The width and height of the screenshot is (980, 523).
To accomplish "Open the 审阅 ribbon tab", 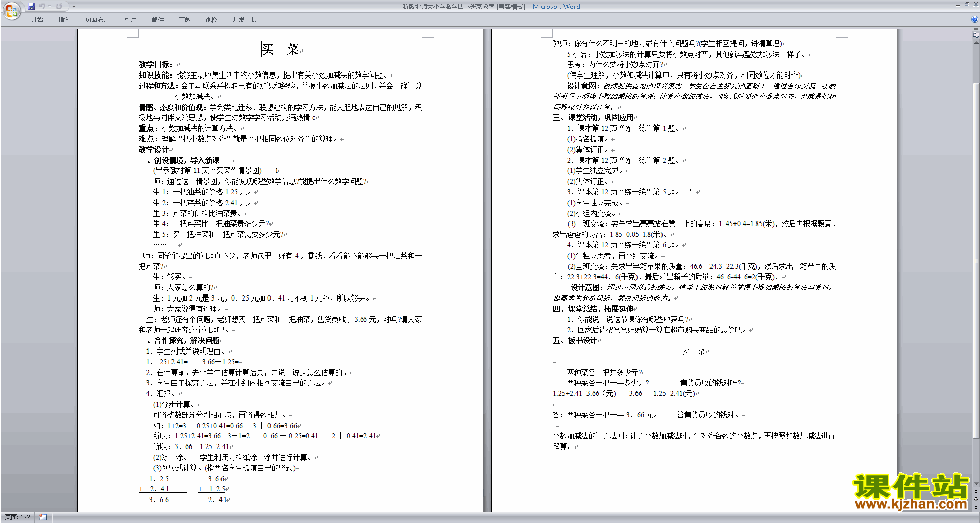I will [x=185, y=20].
